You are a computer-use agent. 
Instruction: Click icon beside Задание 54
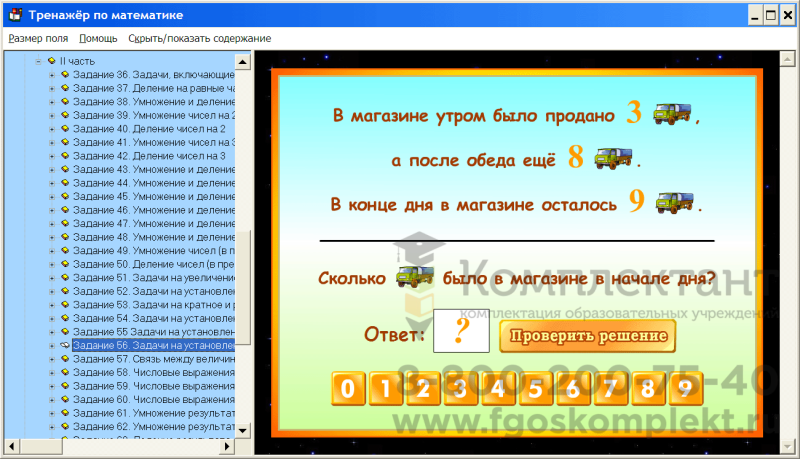point(65,318)
